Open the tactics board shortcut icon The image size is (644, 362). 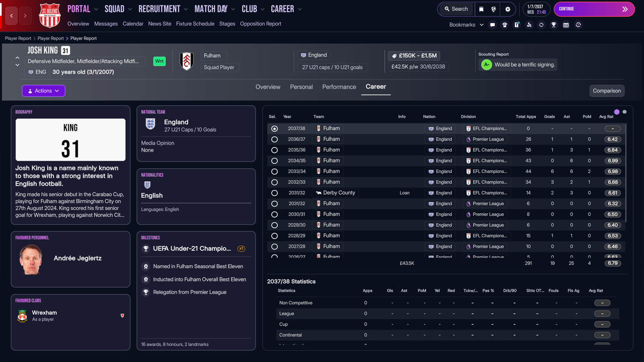(517, 25)
